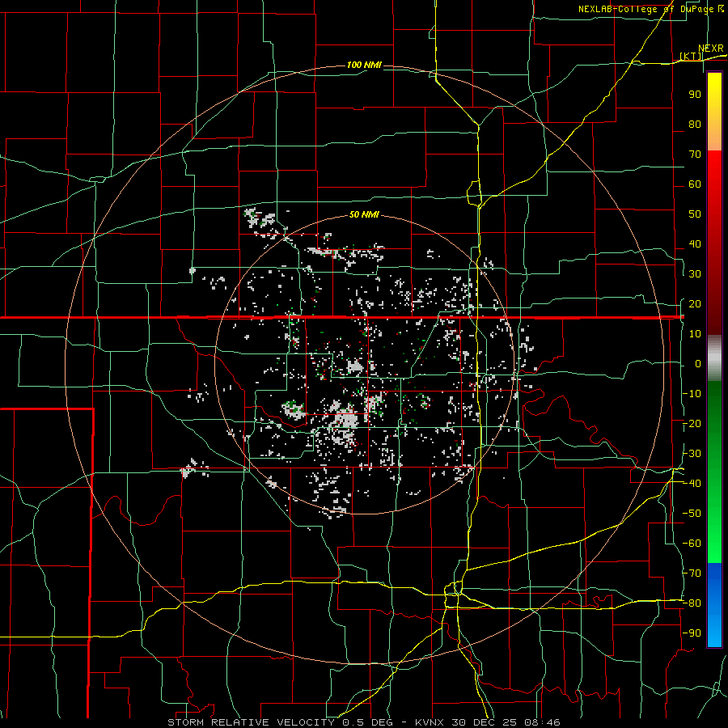Click the -90 value on the velocity scale

(x=692, y=633)
